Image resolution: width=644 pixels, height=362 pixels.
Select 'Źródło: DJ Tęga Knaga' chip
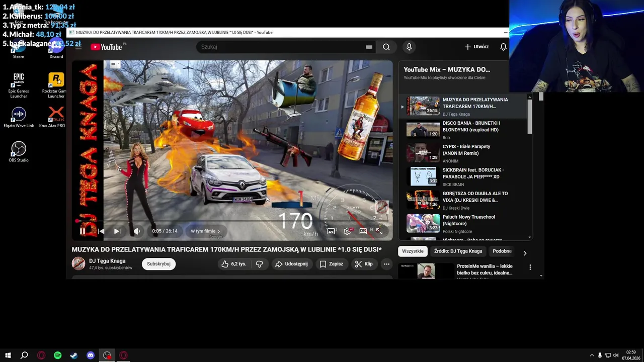coord(458,251)
